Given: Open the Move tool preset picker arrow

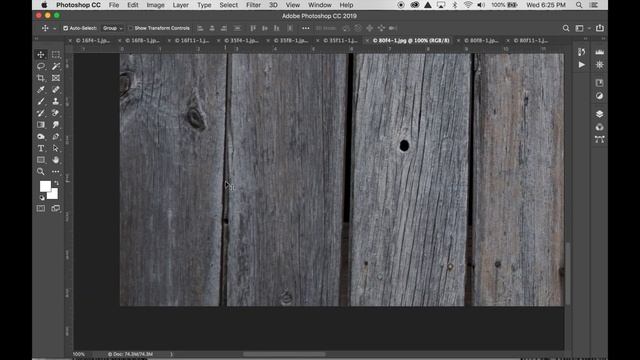Looking at the screenshot, I should pos(55,29).
